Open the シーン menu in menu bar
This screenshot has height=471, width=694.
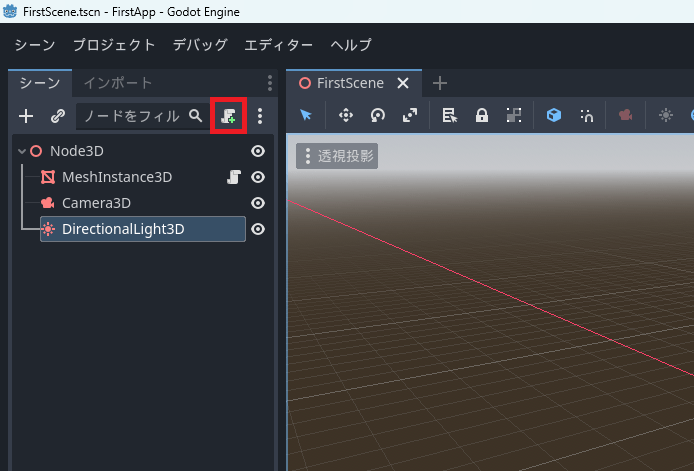(35, 45)
